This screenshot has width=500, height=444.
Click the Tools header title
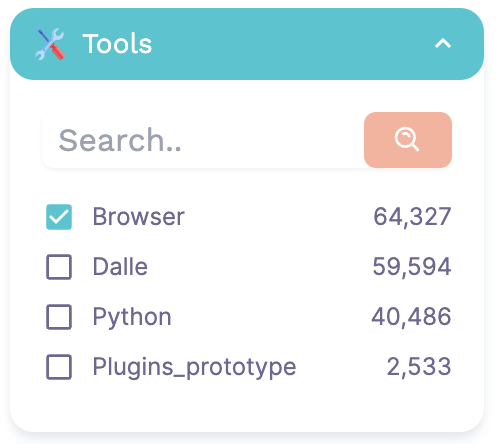(x=117, y=44)
